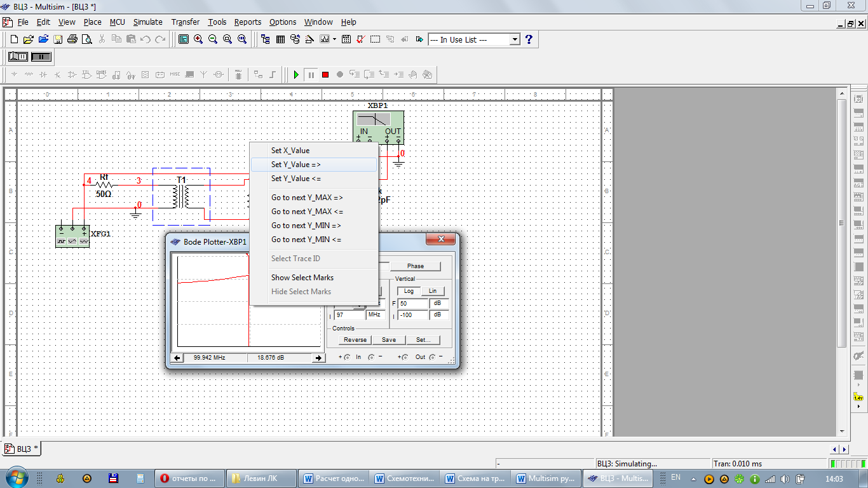Open the Database Manager icon
This screenshot has width=868, height=488.
tap(295, 39)
